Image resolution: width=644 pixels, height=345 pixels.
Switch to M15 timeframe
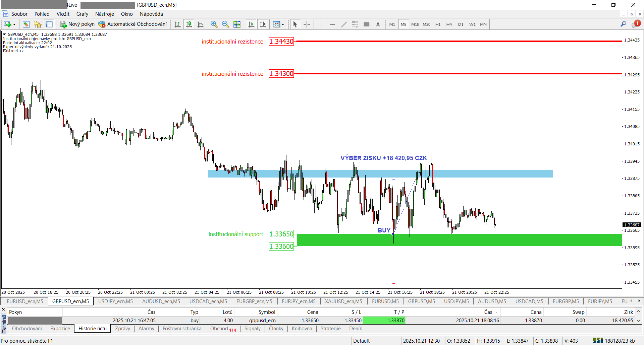[415, 24]
